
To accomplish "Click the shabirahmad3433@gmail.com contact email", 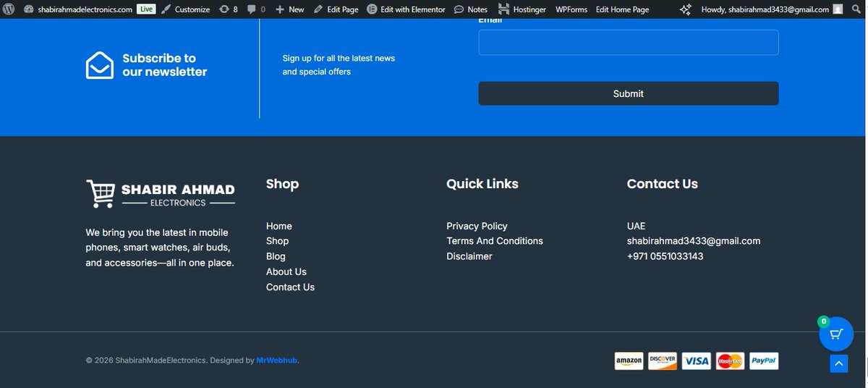I will pos(694,241).
